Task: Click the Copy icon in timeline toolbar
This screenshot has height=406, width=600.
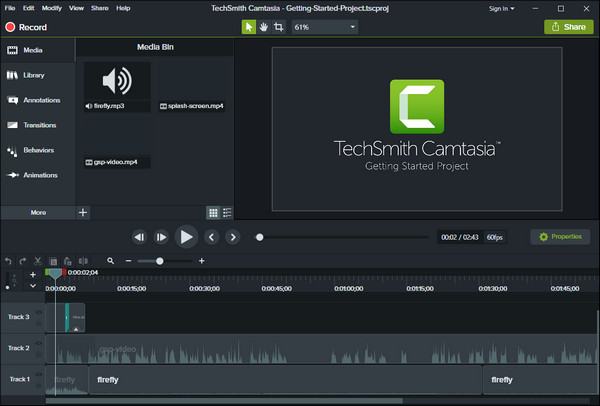Action: (x=53, y=261)
